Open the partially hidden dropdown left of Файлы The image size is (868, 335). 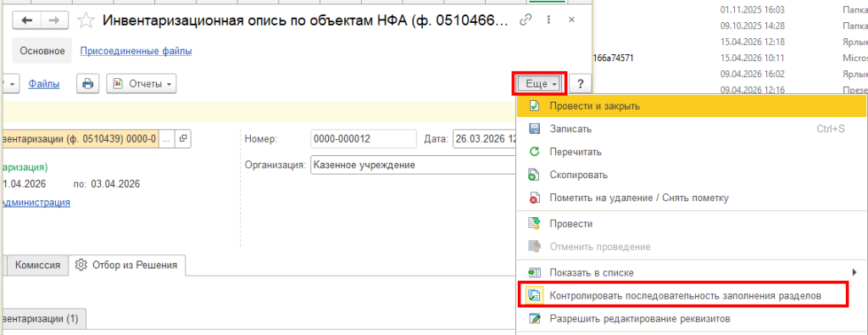(x=12, y=84)
